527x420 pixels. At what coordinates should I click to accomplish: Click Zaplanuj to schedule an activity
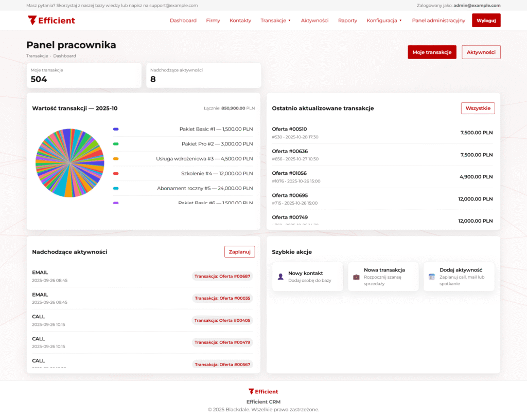(239, 251)
